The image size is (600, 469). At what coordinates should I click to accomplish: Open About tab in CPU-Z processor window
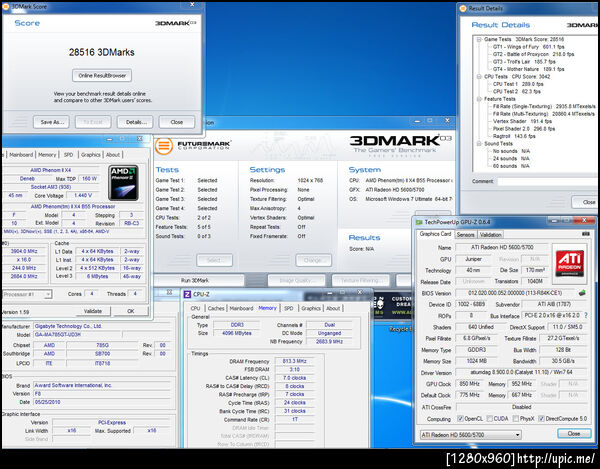113,155
